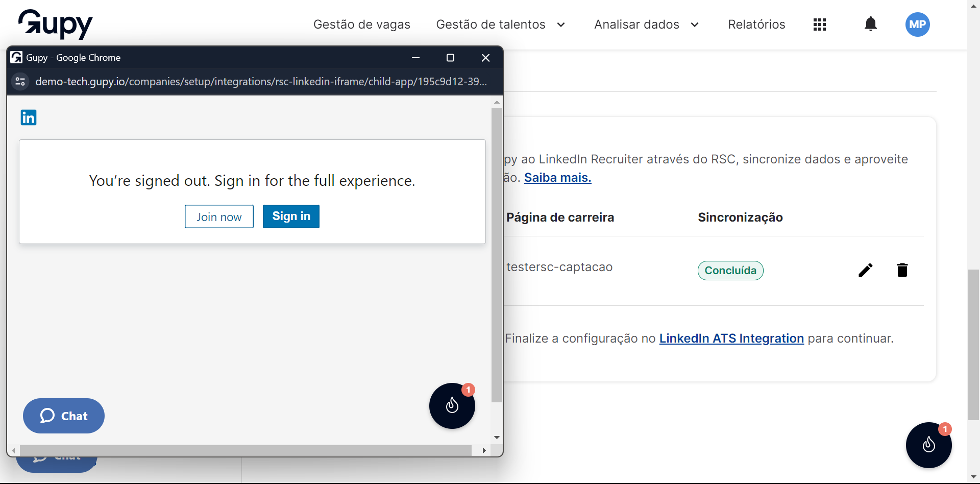Click the popup vertical scrollbar

click(497, 255)
